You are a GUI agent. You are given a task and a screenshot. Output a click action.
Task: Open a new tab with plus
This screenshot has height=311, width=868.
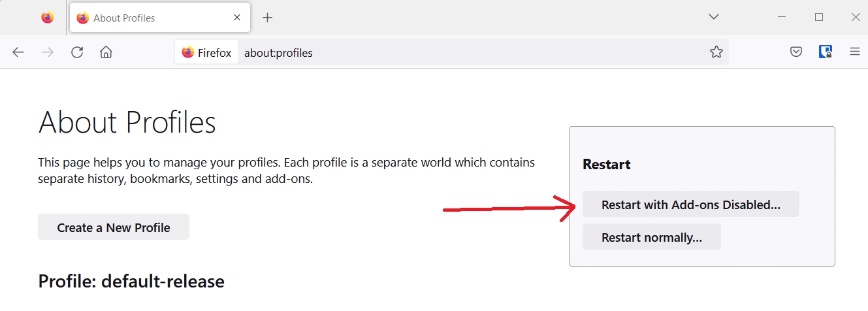[x=267, y=18]
